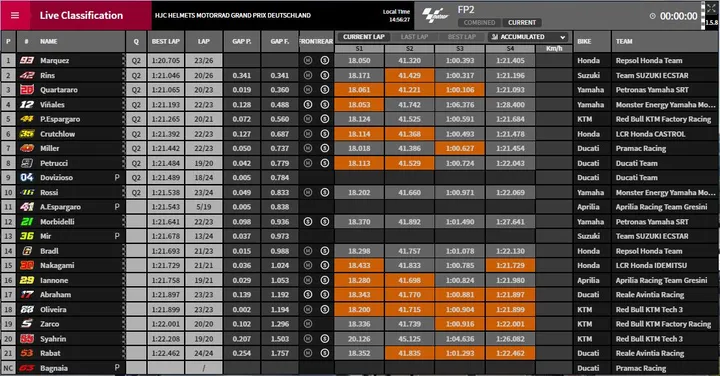
Task: Sort by NAME column header
Action: 48,41
